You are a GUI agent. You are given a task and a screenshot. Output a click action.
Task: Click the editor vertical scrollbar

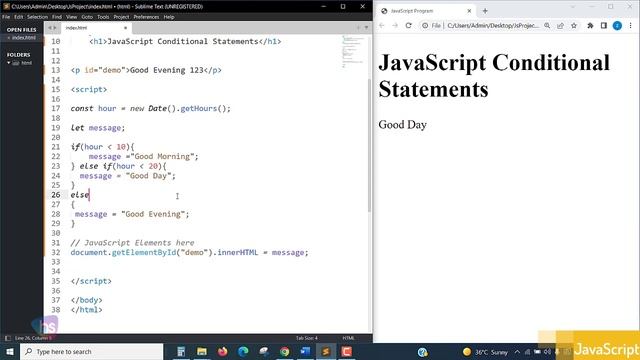click(370, 145)
